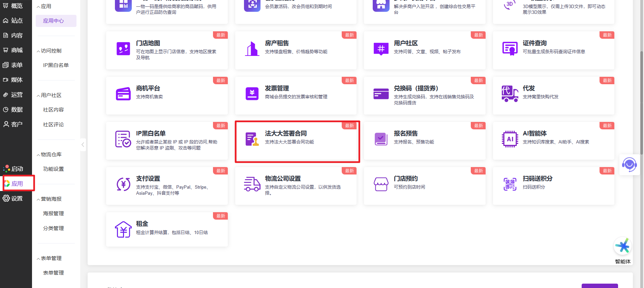The image size is (644, 288).
Task: Click the 发票管理 card title
Action: pos(277,88)
